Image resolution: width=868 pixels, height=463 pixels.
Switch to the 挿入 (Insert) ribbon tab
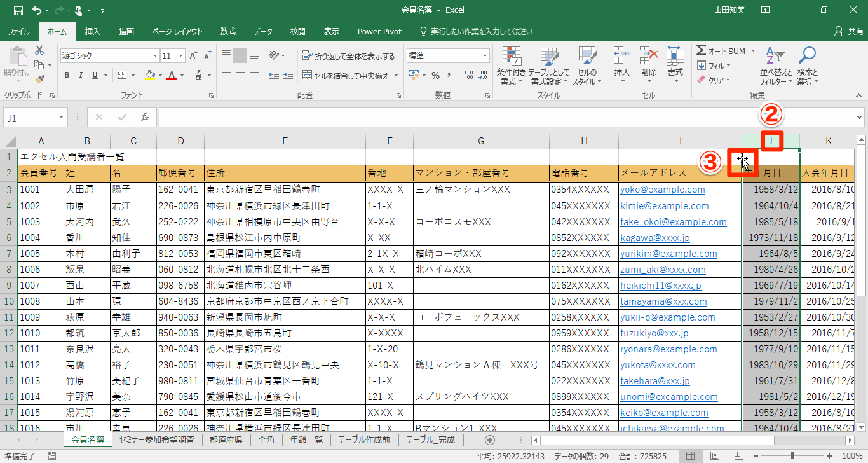point(93,31)
